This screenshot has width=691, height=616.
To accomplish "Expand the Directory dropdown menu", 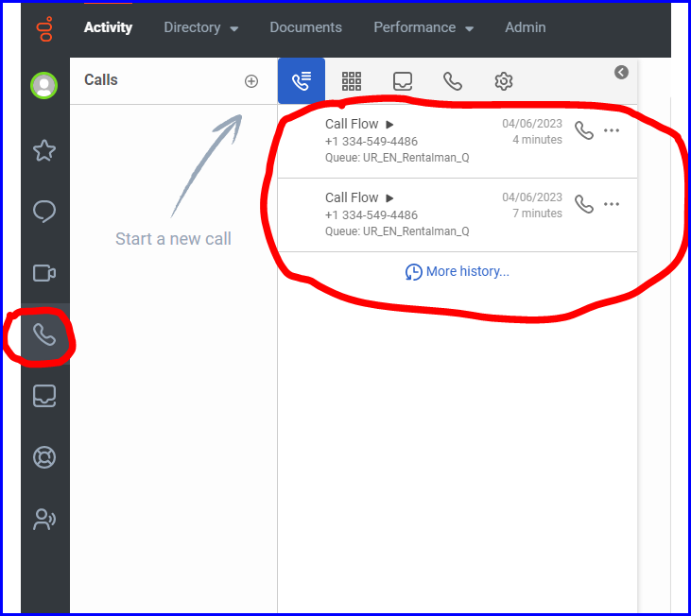I will [x=200, y=27].
